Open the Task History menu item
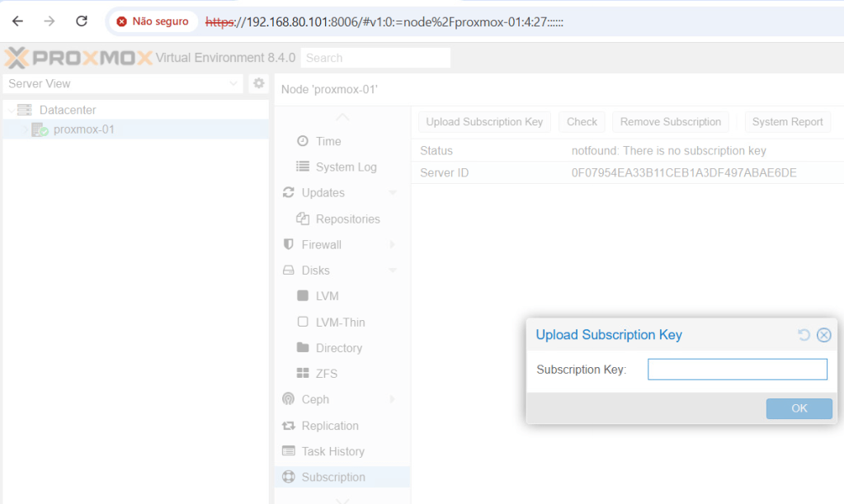The height and width of the screenshot is (504, 844). pos(332,451)
